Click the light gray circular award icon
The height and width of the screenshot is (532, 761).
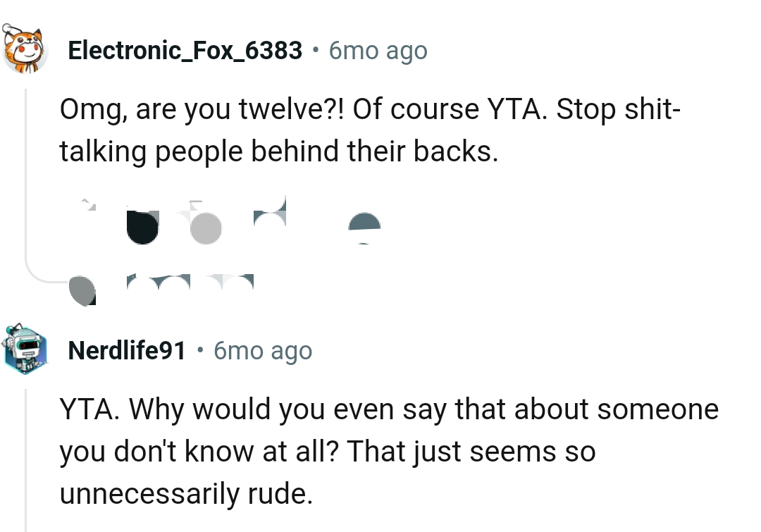205,227
